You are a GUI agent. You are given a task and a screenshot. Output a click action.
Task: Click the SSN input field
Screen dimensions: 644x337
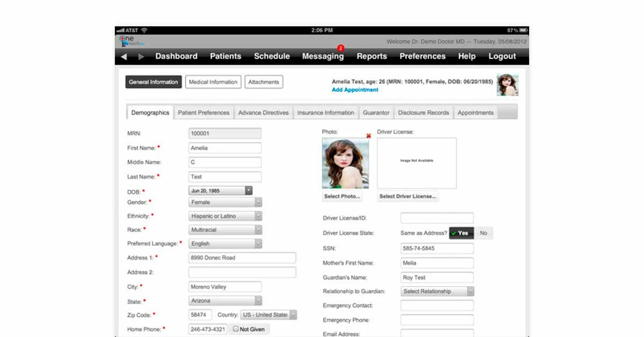click(x=436, y=248)
